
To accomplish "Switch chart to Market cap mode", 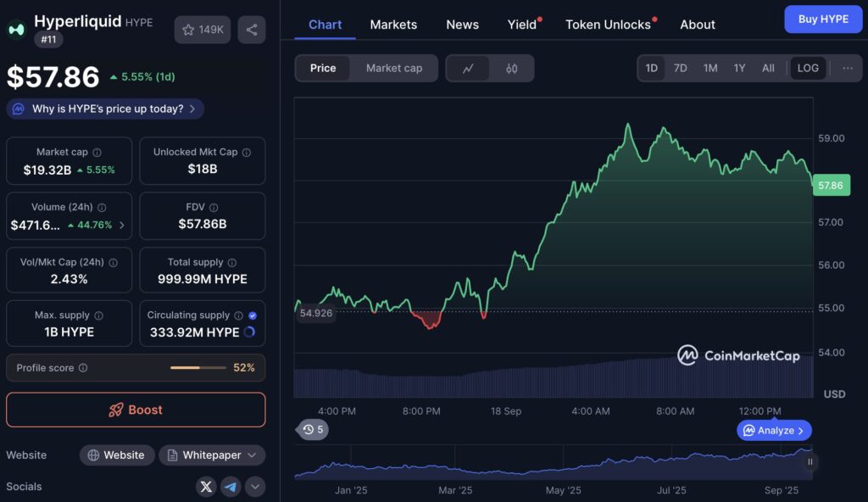I will pyautogui.click(x=394, y=68).
